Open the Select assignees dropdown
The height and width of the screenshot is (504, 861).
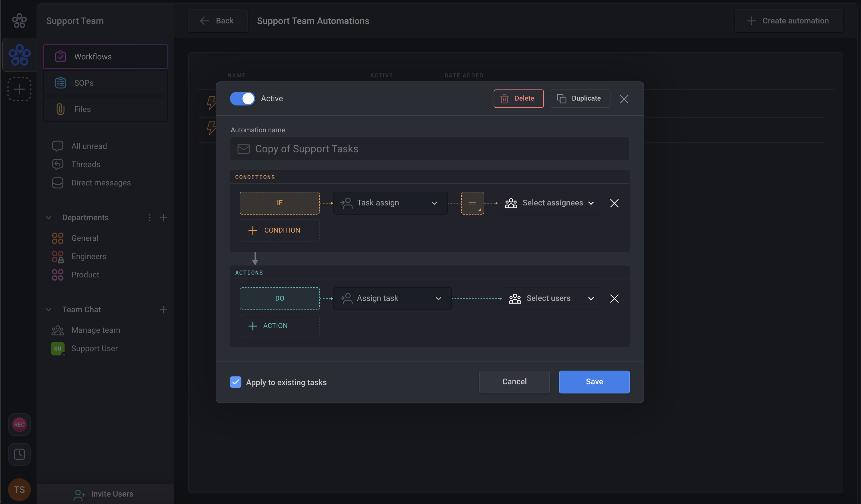coord(550,203)
